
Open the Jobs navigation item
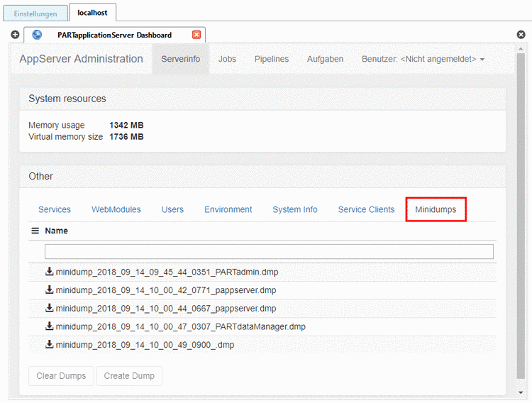point(227,59)
